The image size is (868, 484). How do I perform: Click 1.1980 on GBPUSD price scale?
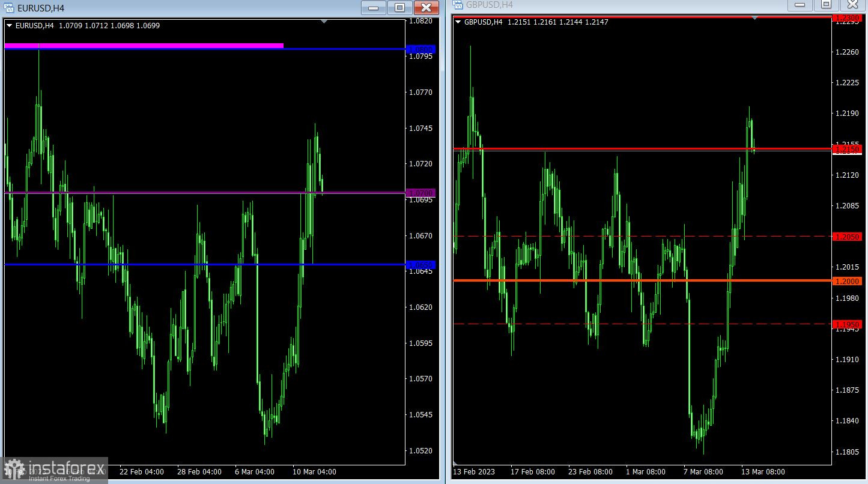point(847,298)
